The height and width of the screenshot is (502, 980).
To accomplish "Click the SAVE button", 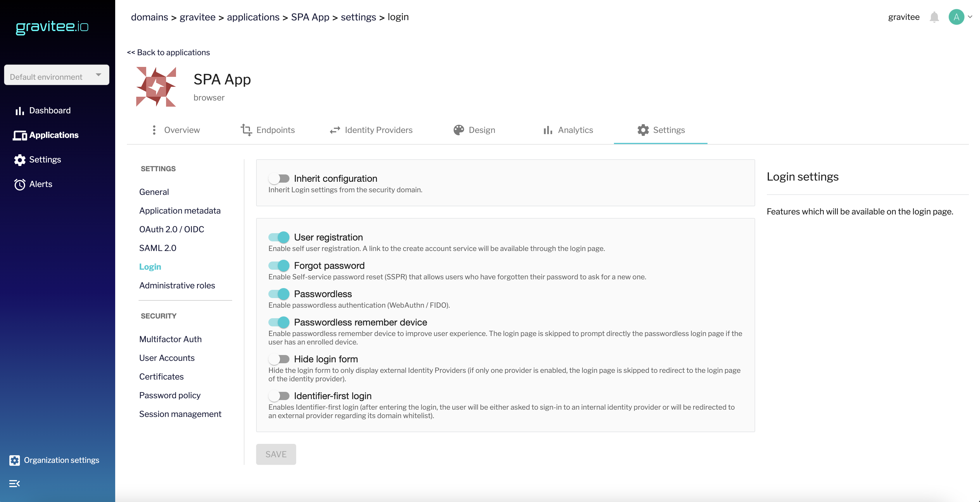I will [x=276, y=454].
